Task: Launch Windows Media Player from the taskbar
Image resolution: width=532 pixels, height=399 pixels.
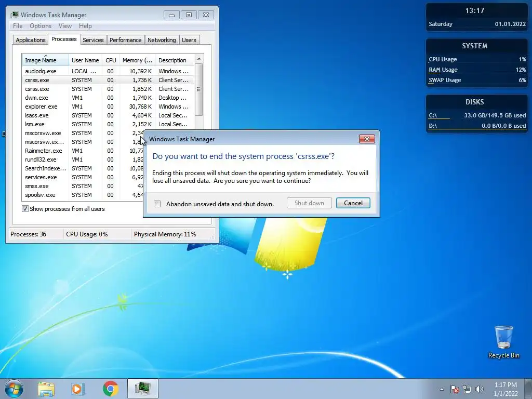Action: pyautogui.click(x=78, y=389)
